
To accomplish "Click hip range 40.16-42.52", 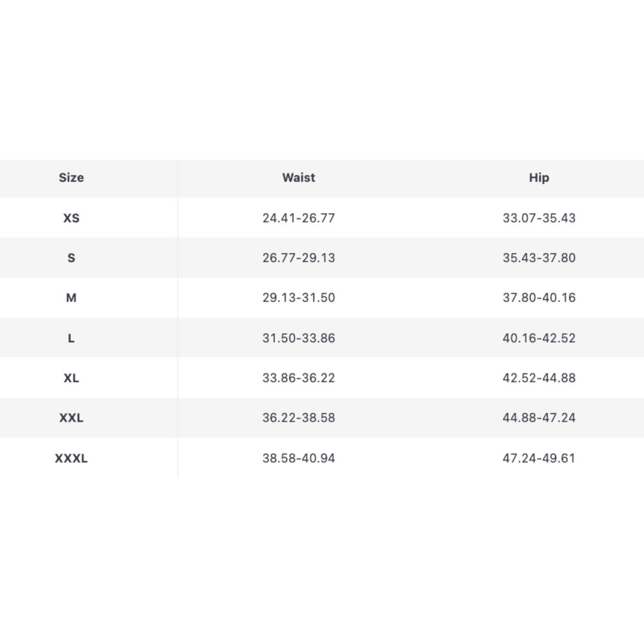I will [539, 338].
